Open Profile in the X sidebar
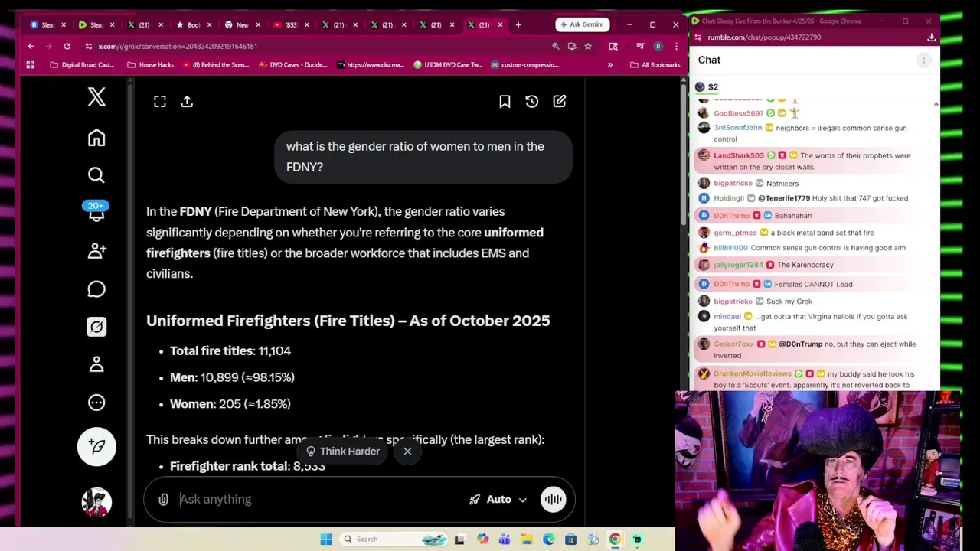 pos(96,364)
